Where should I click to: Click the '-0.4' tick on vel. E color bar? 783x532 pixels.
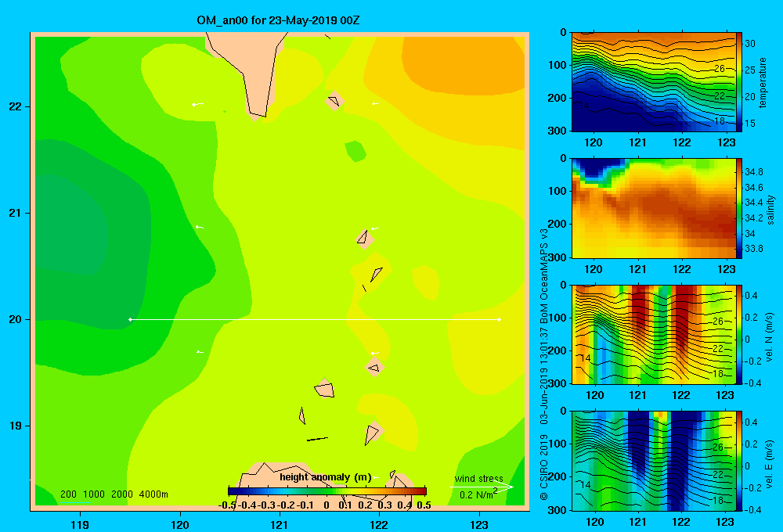(753, 509)
